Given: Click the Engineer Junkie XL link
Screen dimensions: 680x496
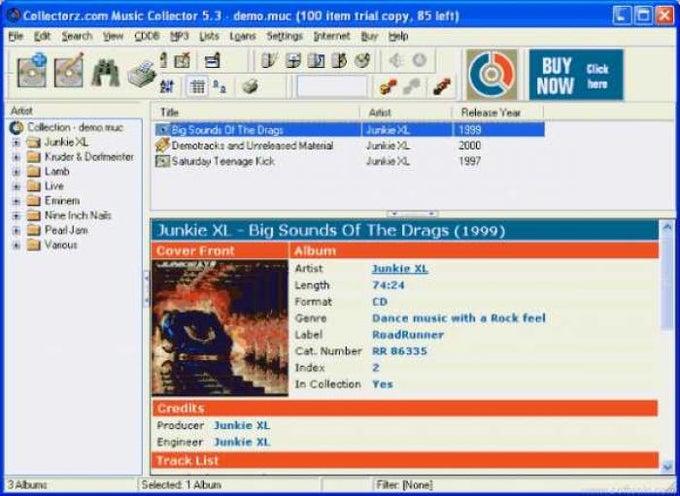Looking at the screenshot, I should (242, 442).
